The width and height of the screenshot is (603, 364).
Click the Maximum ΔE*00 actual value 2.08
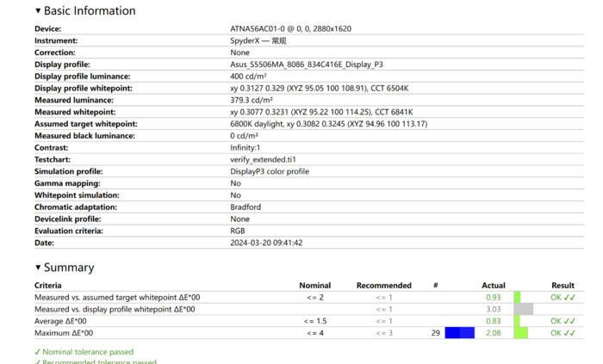click(x=493, y=332)
